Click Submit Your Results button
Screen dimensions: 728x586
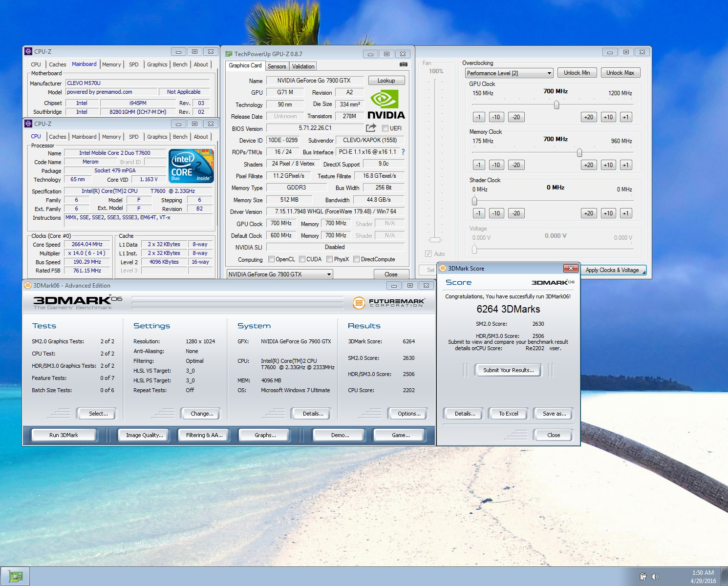[x=509, y=370]
